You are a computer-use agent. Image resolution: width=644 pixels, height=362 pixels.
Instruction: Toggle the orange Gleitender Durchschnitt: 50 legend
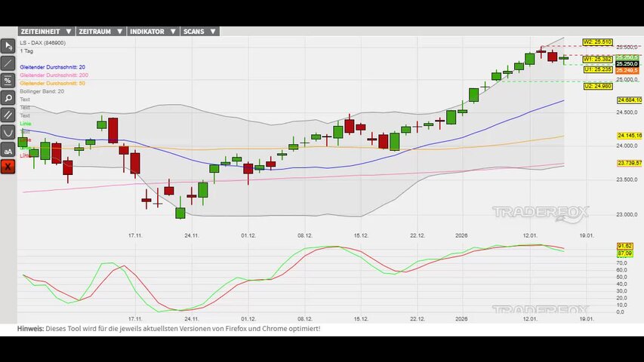[52, 83]
